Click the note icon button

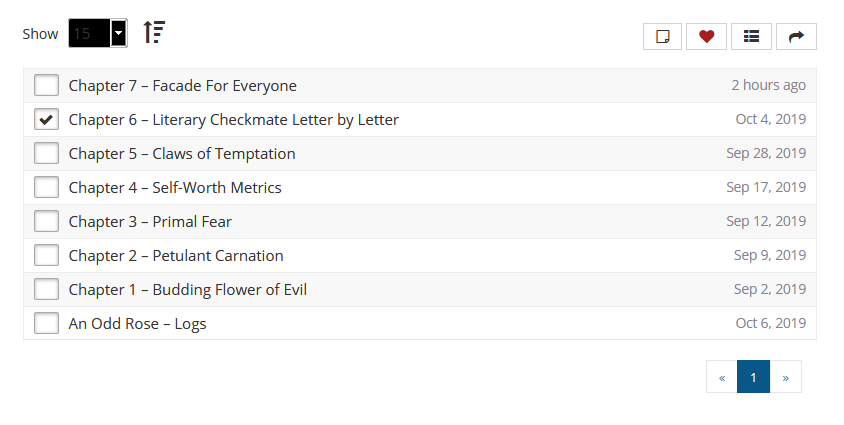662,37
